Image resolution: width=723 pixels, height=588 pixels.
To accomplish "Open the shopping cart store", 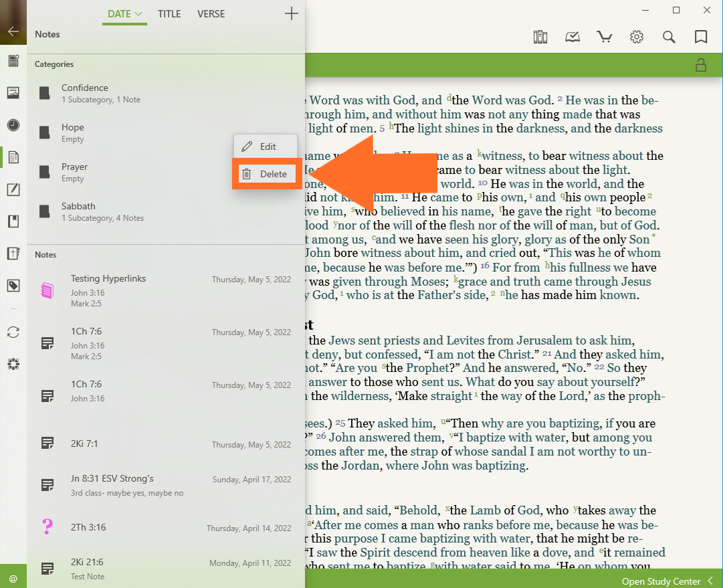I will coord(605,37).
